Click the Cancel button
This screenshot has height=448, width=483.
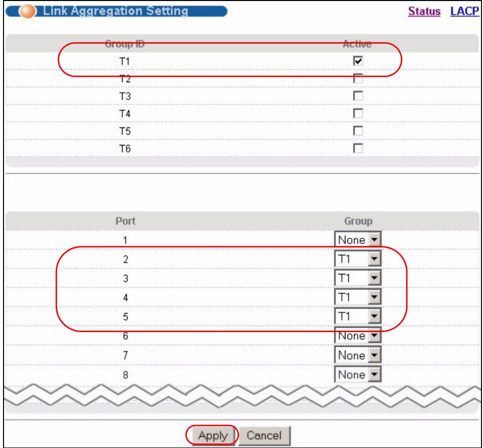click(x=264, y=435)
